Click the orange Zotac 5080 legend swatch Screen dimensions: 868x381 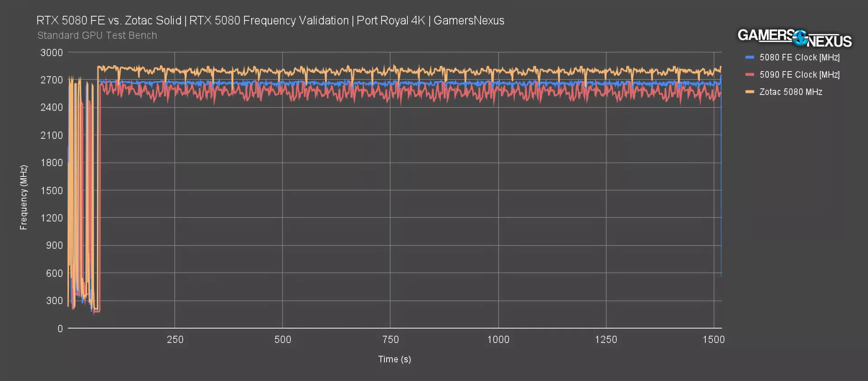point(750,92)
